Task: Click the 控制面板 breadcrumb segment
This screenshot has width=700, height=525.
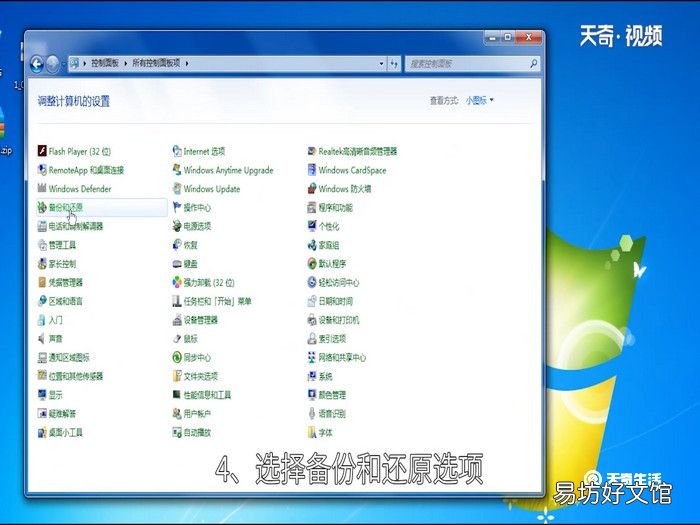Action: 105,63
